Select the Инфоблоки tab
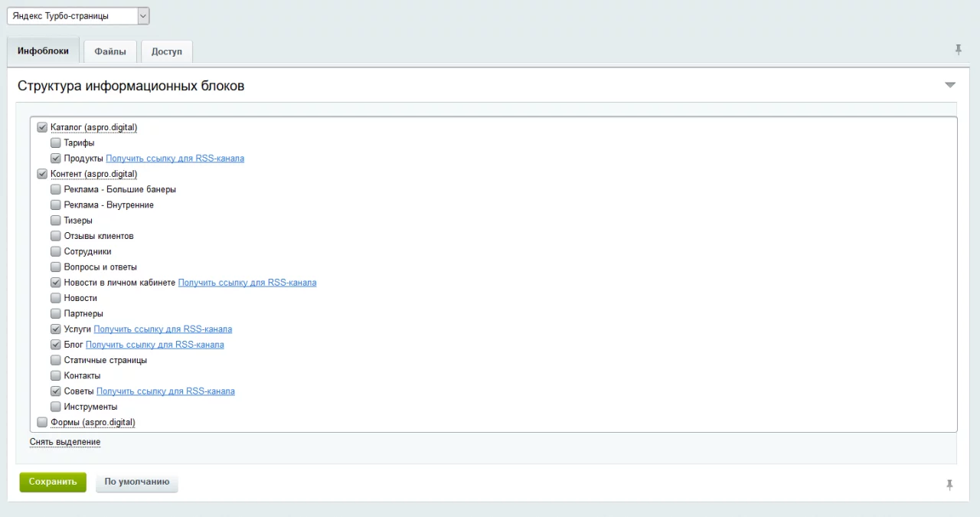The height and width of the screenshot is (517, 980). 43,51
